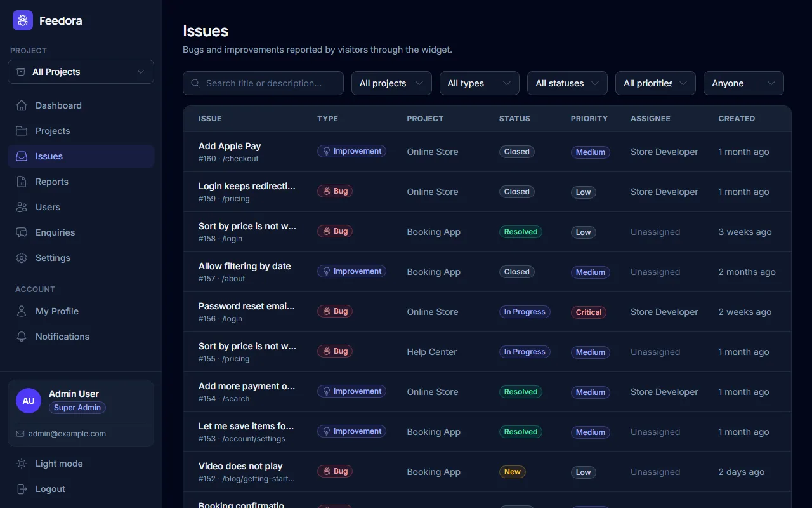This screenshot has width=812, height=508.
Task: Click the Enquiries chat icon
Action: [22, 232]
